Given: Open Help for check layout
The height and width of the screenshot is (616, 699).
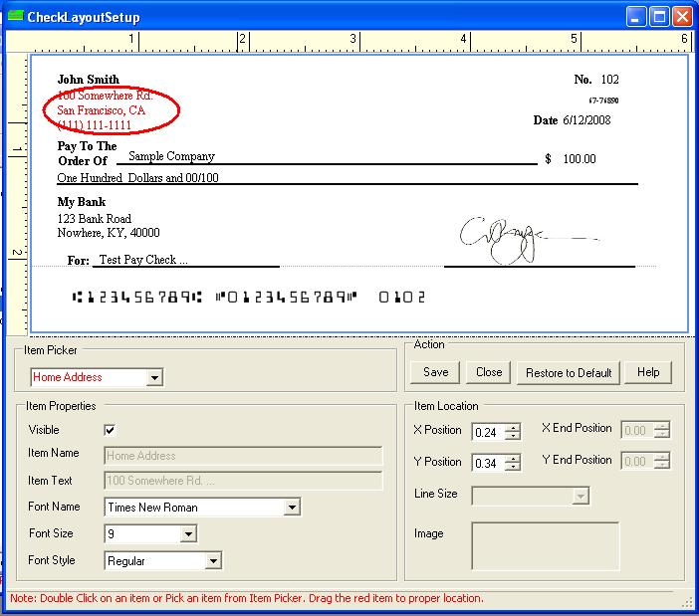Looking at the screenshot, I should click(648, 372).
